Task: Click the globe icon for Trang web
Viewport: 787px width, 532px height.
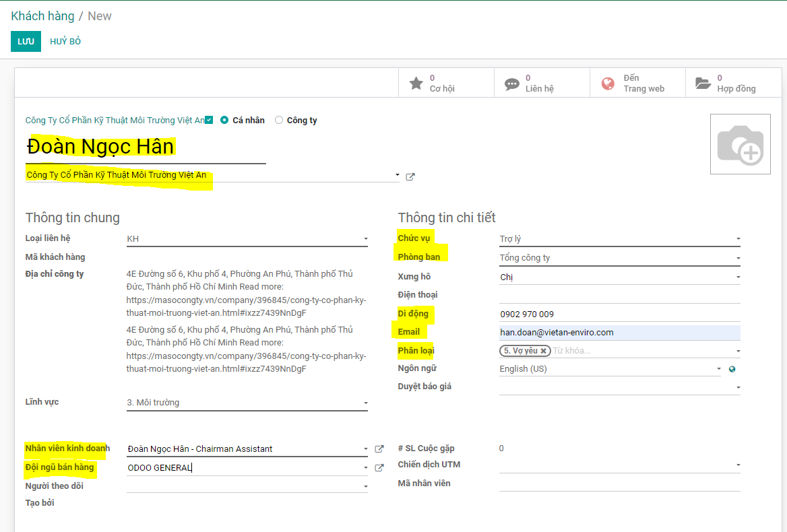Action: 608,84
